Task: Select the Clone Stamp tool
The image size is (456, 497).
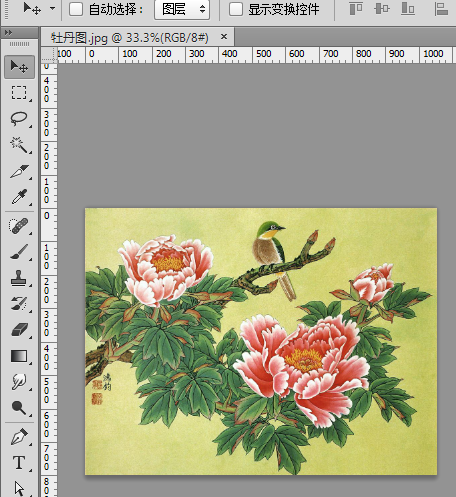Action: click(x=19, y=278)
